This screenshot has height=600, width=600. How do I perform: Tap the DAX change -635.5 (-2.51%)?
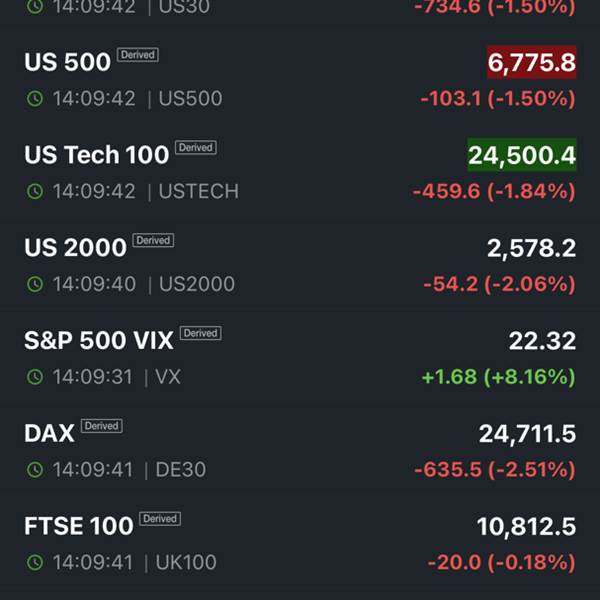494,469
